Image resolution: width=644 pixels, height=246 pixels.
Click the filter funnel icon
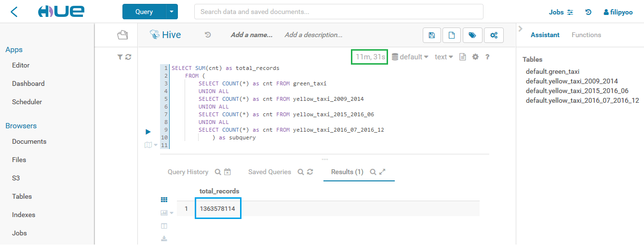coord(120,57)
